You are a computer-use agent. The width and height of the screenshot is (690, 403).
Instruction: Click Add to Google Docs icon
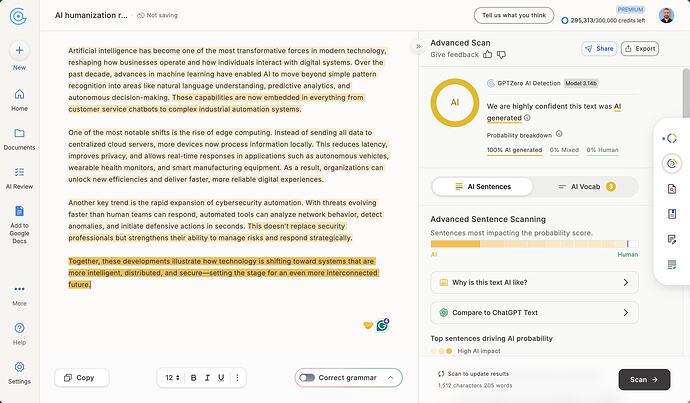[19, 211]
